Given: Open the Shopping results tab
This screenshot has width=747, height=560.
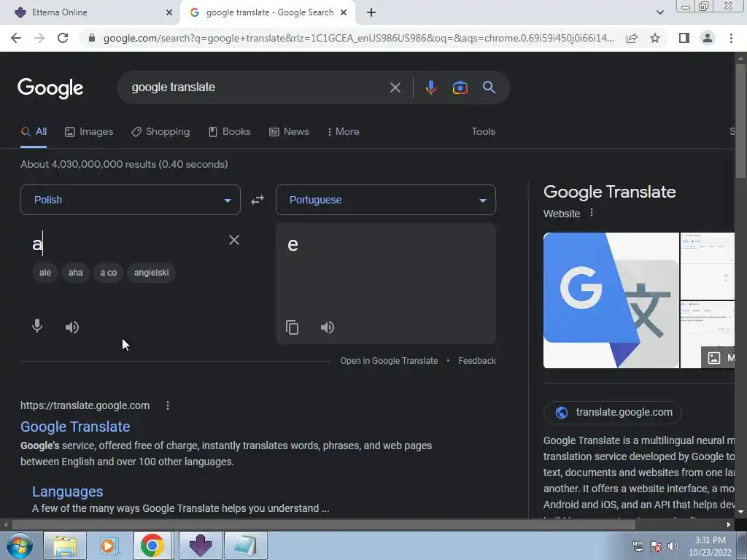Looking at the screenshot, I should click(160, 132).
